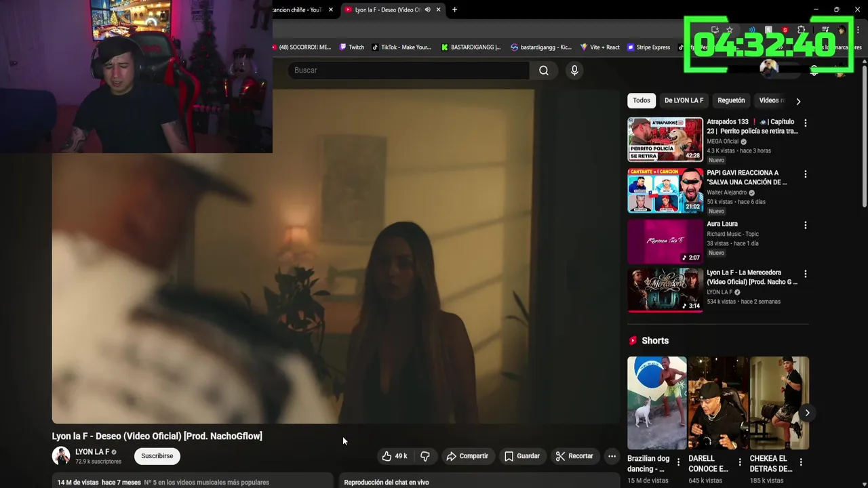Open the TikTok - Make Your bookmark

[401, 47]
